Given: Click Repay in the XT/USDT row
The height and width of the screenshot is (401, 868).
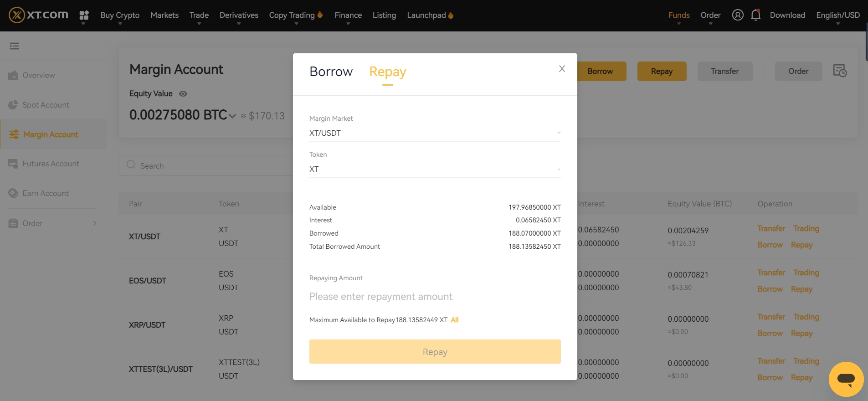Looking at the screenshot, I should pyautogui.click(x=801, y=245).
